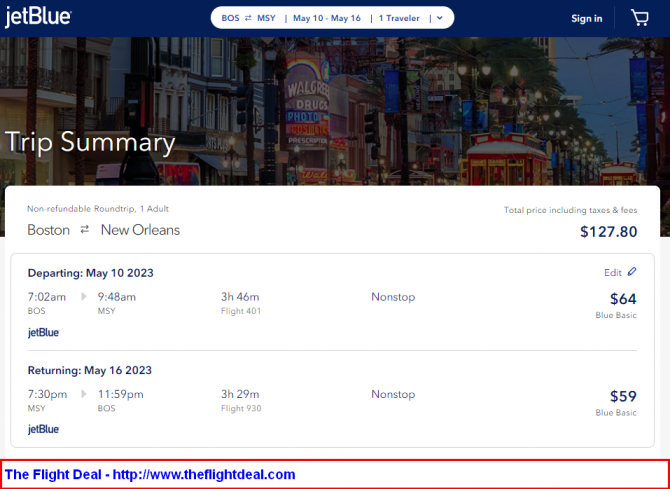Click Flight 930 label
Screen dimensions: 670x489
(x=241, y=409)
